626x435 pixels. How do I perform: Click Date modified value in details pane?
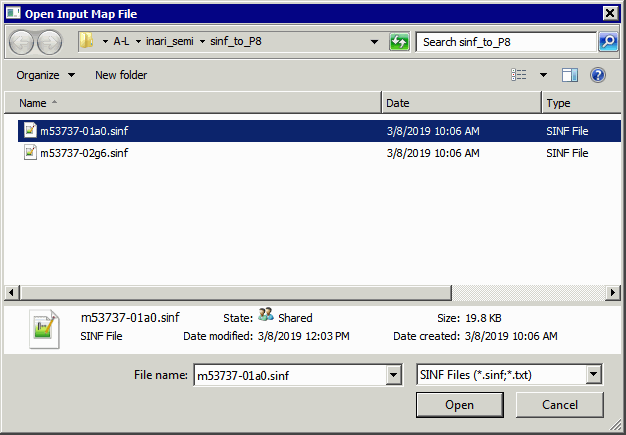(x=303, y=336)
